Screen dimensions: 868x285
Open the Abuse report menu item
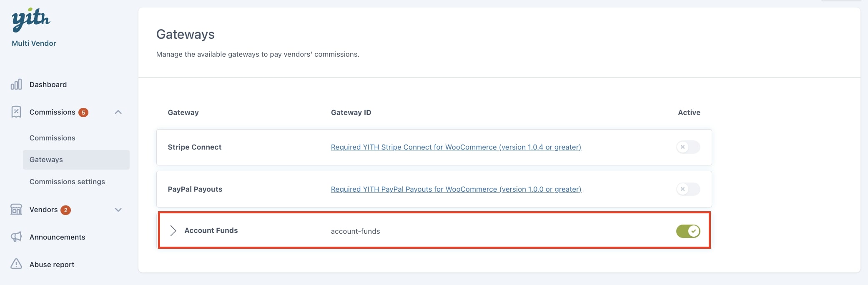point(52,265)
